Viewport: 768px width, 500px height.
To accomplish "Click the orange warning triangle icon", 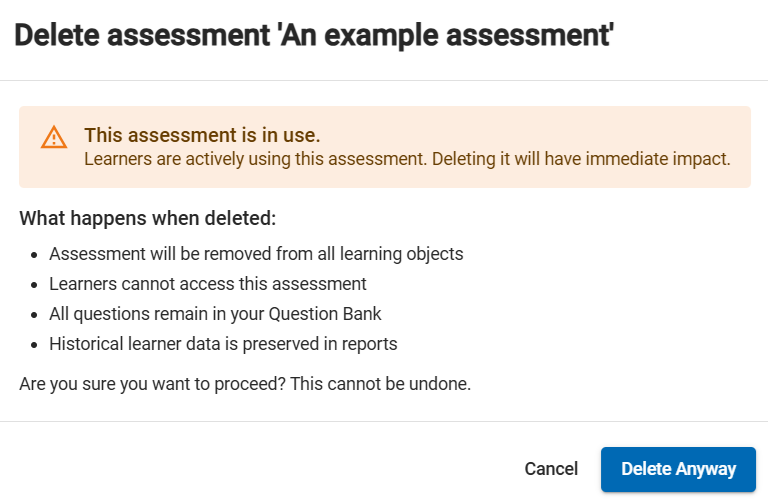I will 54,137.
